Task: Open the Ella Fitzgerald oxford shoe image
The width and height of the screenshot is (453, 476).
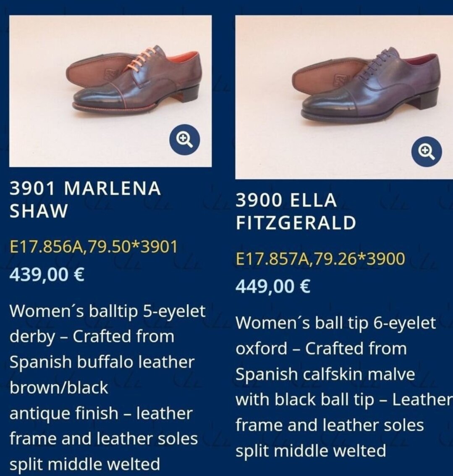Action: pos(344,97)
